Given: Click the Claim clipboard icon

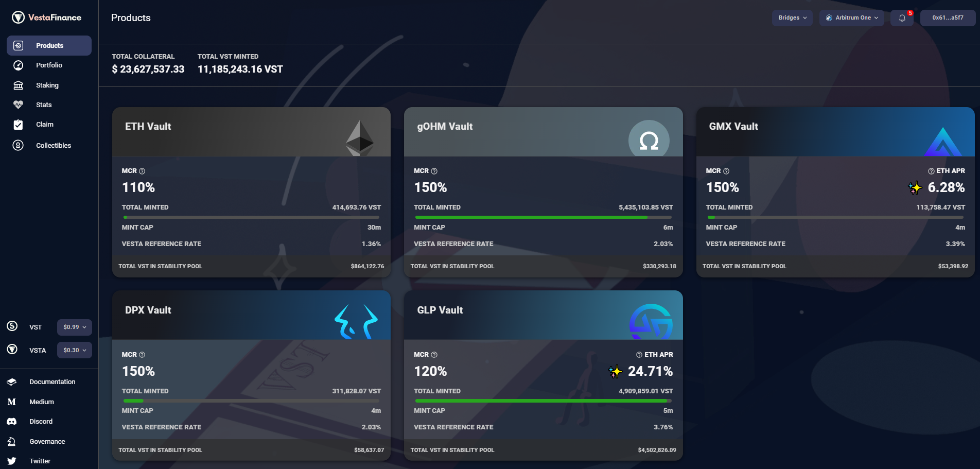Looking at the screenshot, I should [18, 125].
